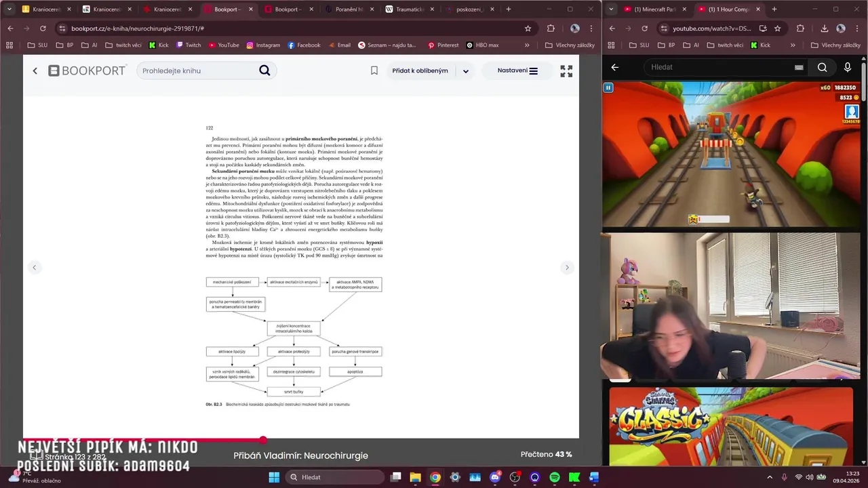868x488 pixels.
Task: Switch to the Traumatické Wikipedia tab
Action: pyautogui.click(x=410, y=9)
